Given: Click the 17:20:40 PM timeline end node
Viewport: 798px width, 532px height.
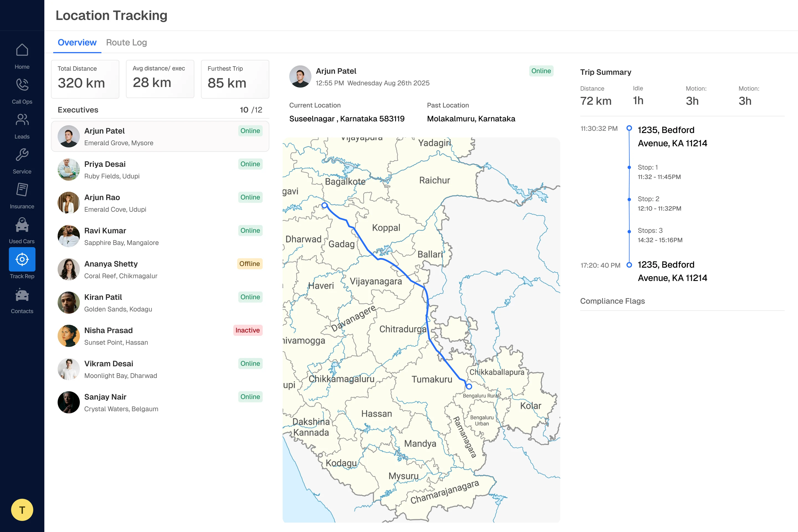Looking at the screenshot, I should 629,265.
